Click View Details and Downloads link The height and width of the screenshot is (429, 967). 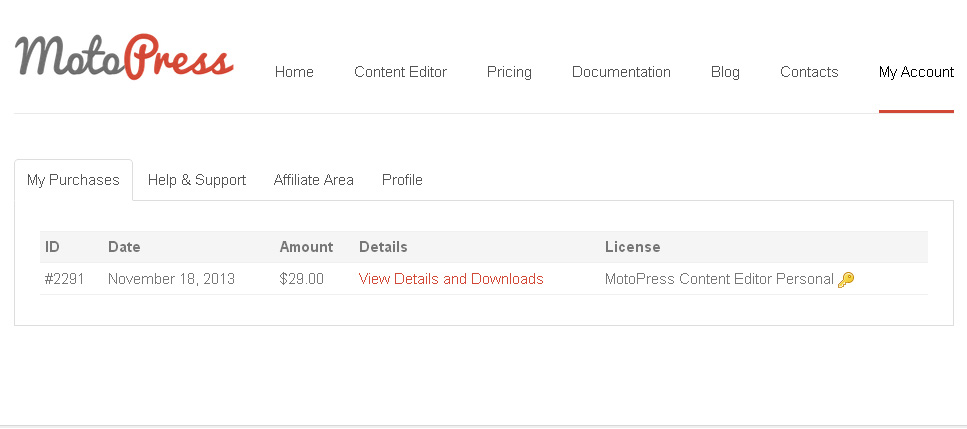(451, 279)
